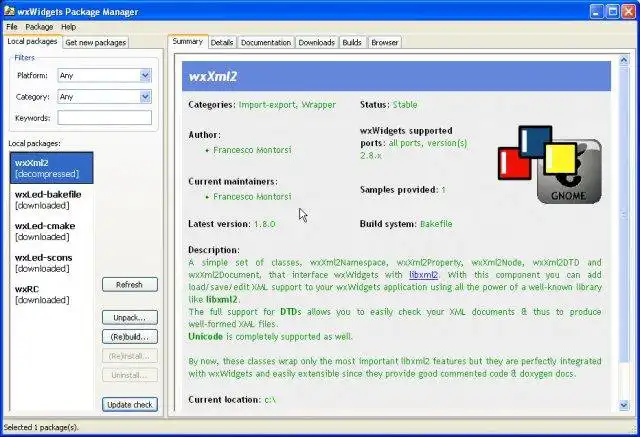Viewport: 640px width, 437px height.
Task: Click the summary vertical scrollbar thumb
Action: click(624, 214)
